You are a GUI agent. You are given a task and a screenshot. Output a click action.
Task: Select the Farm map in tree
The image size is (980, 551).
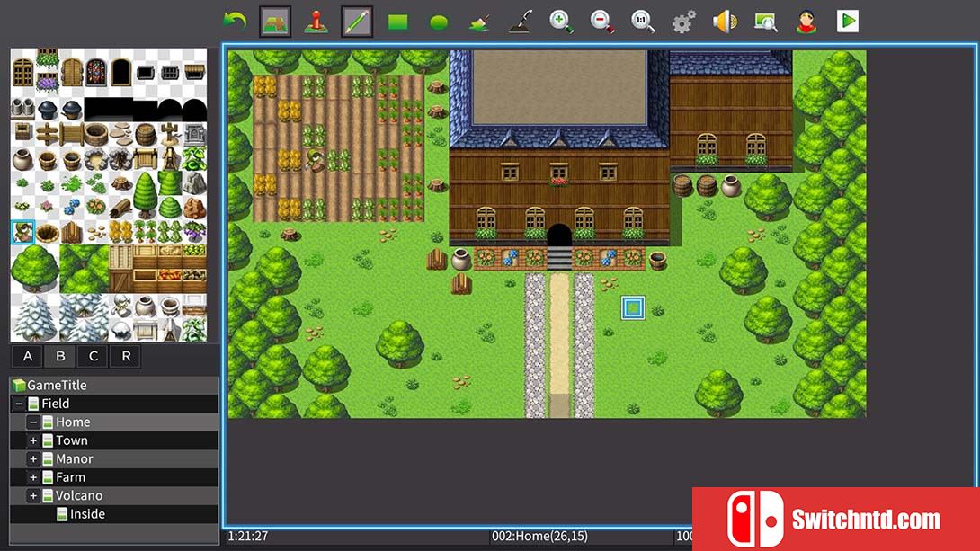[x=114, y=477]
